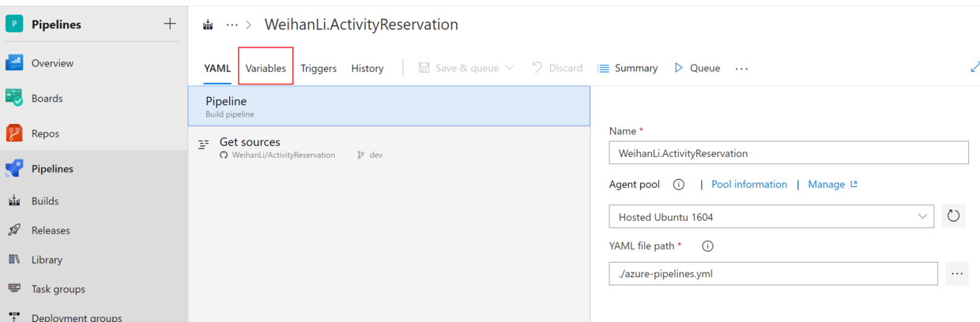Image resolution: width=980 pixels, height=322 pixels.
Task: Switch to the Triggers tab
Action: pos(318,69)
